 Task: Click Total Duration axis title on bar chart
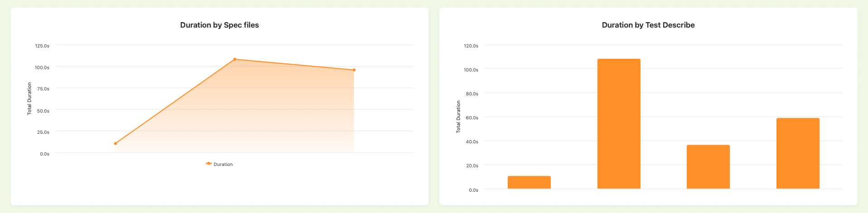[458, 117]
